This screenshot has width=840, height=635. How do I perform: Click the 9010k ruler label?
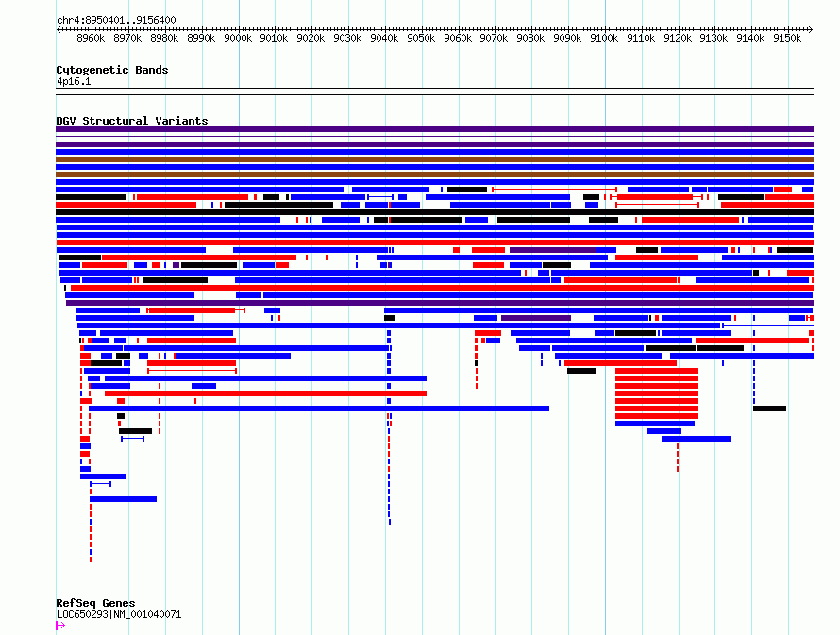point(274,38)
